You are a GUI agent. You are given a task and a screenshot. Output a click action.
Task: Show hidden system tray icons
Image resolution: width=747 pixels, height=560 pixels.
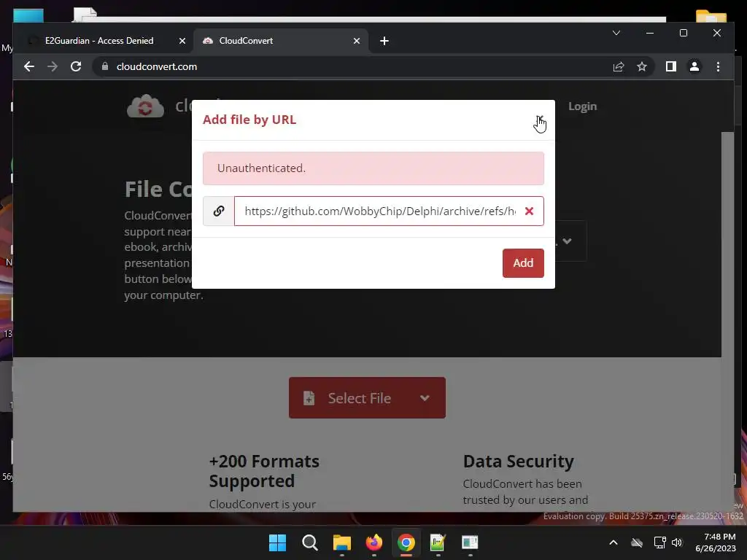[614, 542]
